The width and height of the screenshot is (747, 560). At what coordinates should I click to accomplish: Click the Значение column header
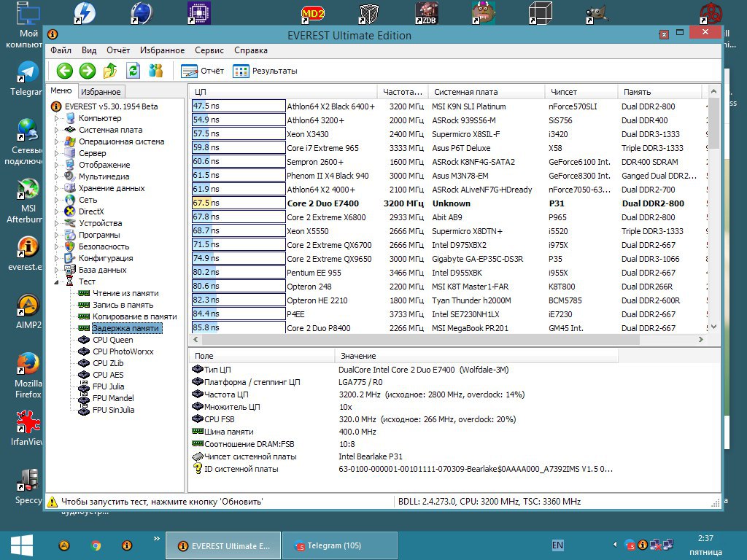476,356
